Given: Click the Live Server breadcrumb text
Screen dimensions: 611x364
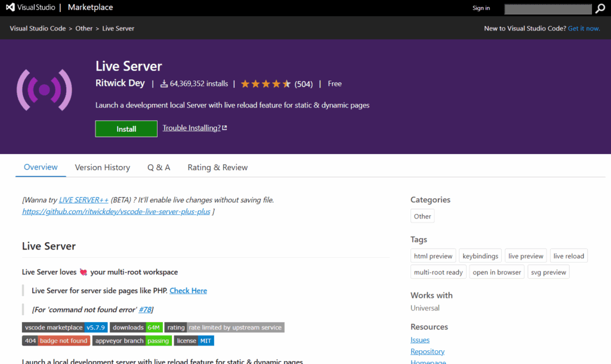Looking at the screenshot, I should point(118,29).
